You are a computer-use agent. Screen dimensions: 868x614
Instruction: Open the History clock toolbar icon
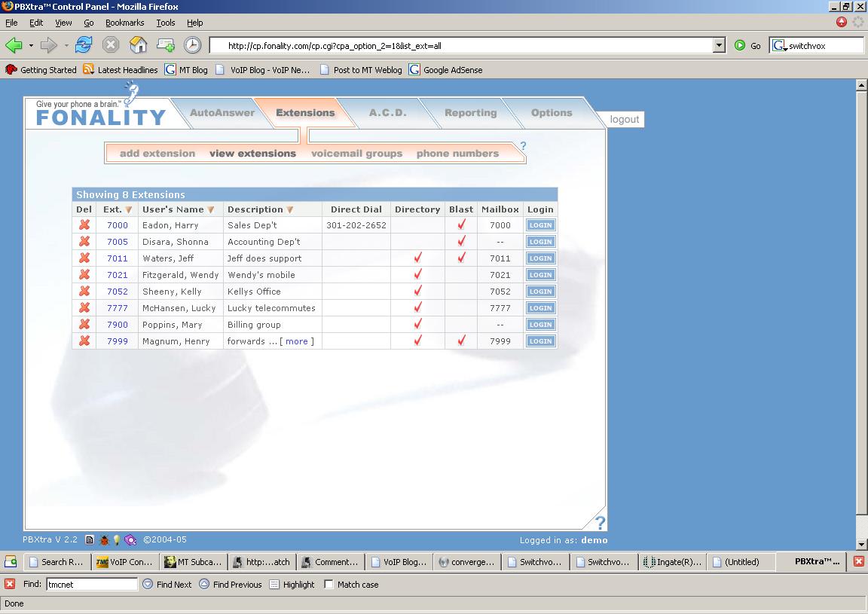click(x=193, y=45)
